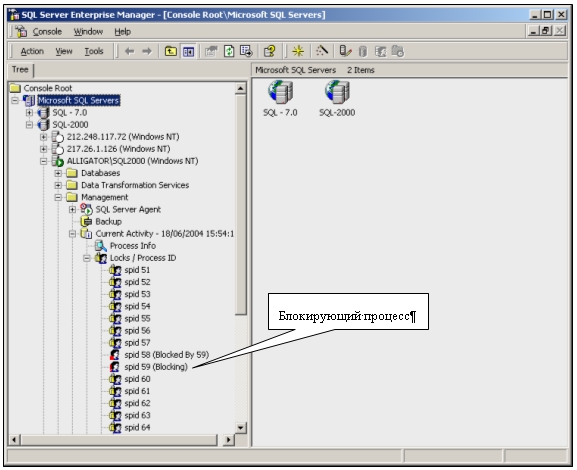
Task: Expand the Databases folder
Action: (58, 173)
